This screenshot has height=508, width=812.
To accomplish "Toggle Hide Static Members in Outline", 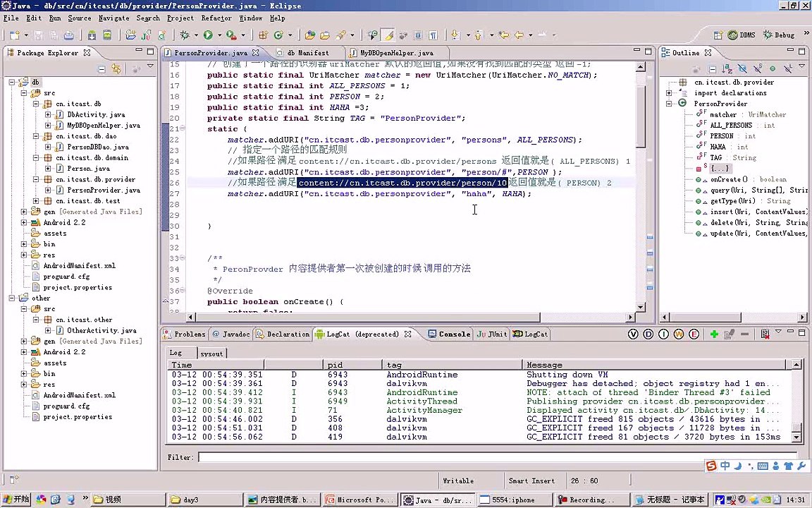I will click(x=758, y=69).
